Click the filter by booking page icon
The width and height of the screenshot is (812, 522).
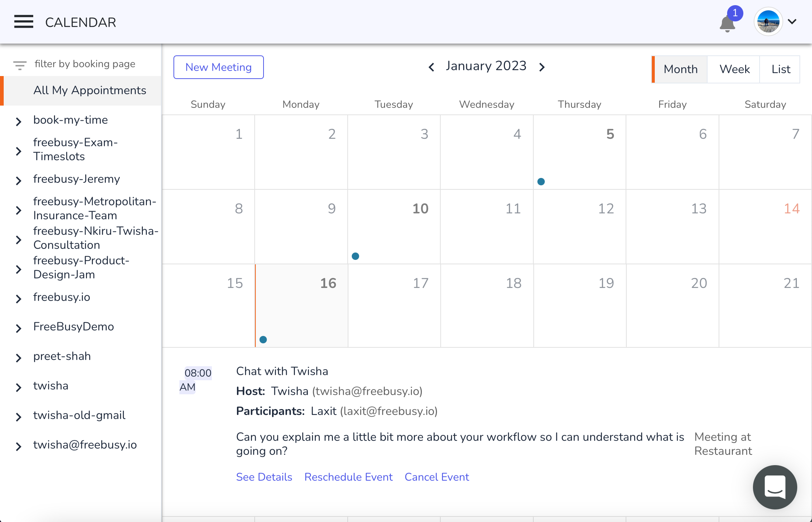[20, 65]
